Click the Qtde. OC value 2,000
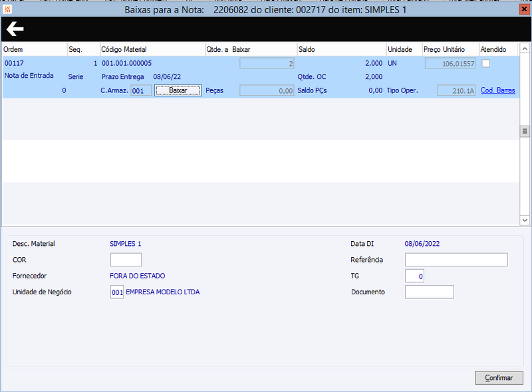The width and height of the screenshot is (532, 392). 374,77
